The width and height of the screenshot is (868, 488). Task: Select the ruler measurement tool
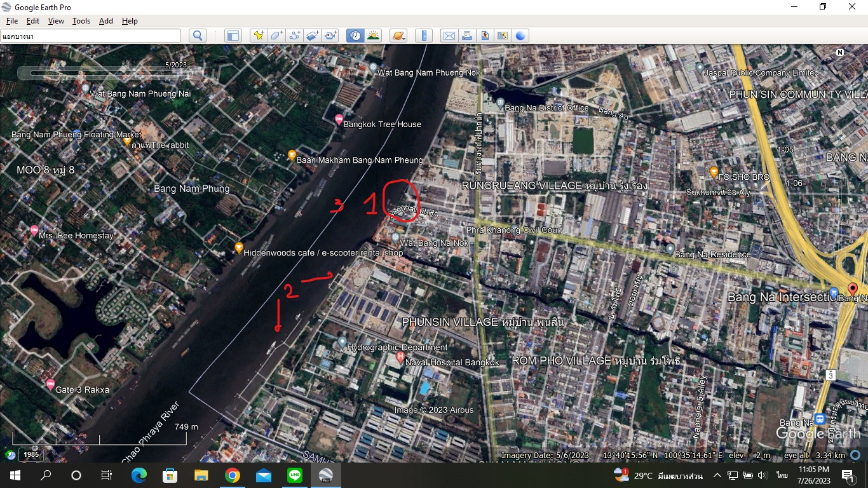424,36
